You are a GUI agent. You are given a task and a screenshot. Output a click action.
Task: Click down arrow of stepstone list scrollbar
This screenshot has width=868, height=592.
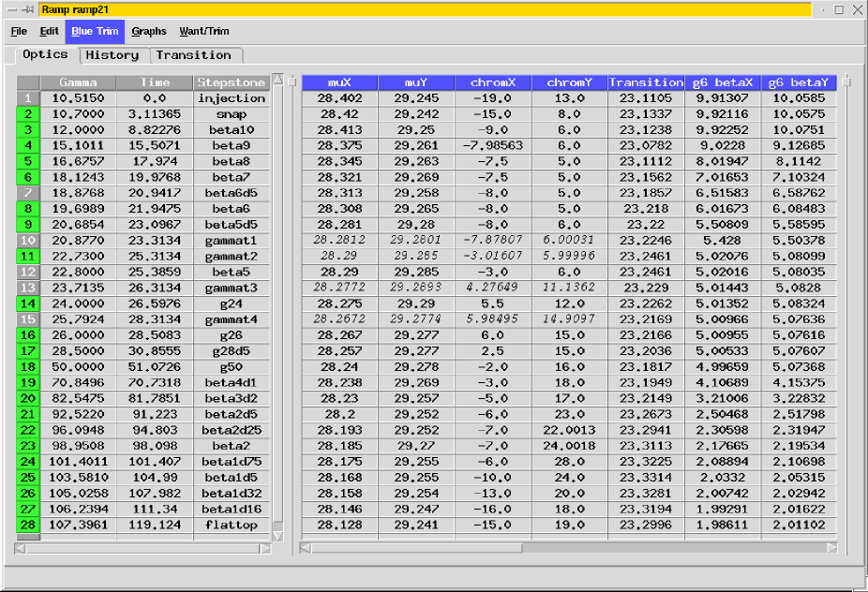coord(277,536)
